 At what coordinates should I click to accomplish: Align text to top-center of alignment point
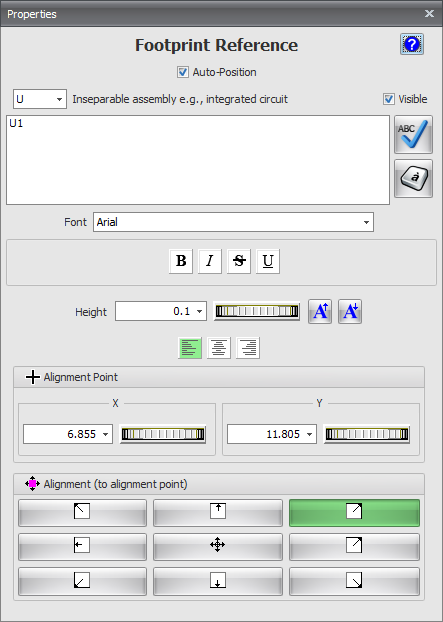point(218,513)
